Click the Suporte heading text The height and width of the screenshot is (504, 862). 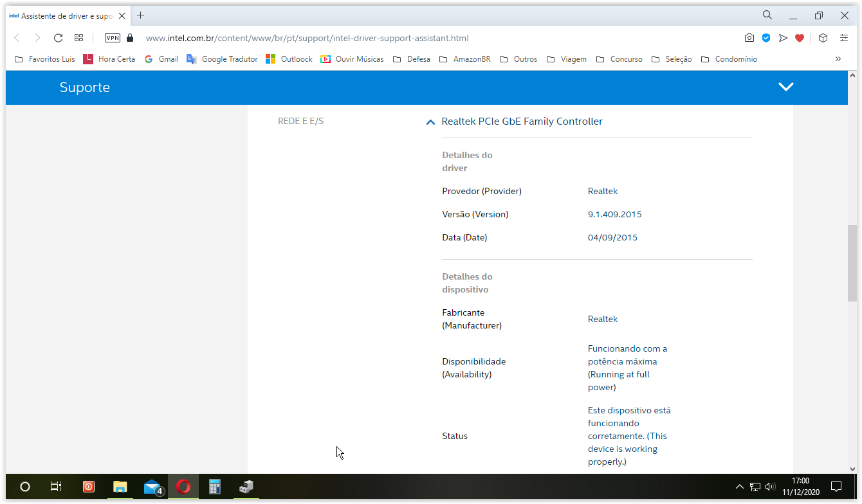pyautogui.click(x=85, y=87)
